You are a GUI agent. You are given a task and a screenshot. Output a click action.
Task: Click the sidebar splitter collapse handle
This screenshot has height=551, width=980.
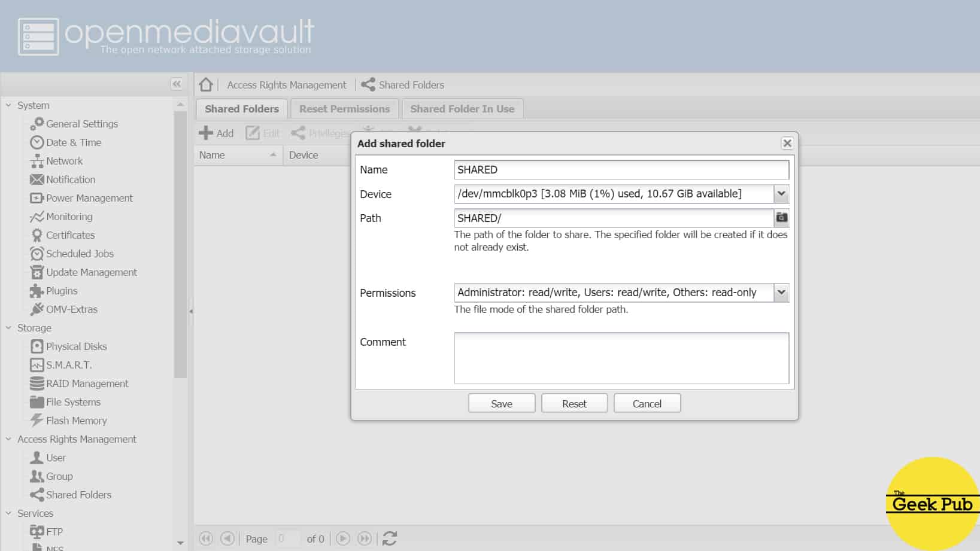click(x=190, y=311)
